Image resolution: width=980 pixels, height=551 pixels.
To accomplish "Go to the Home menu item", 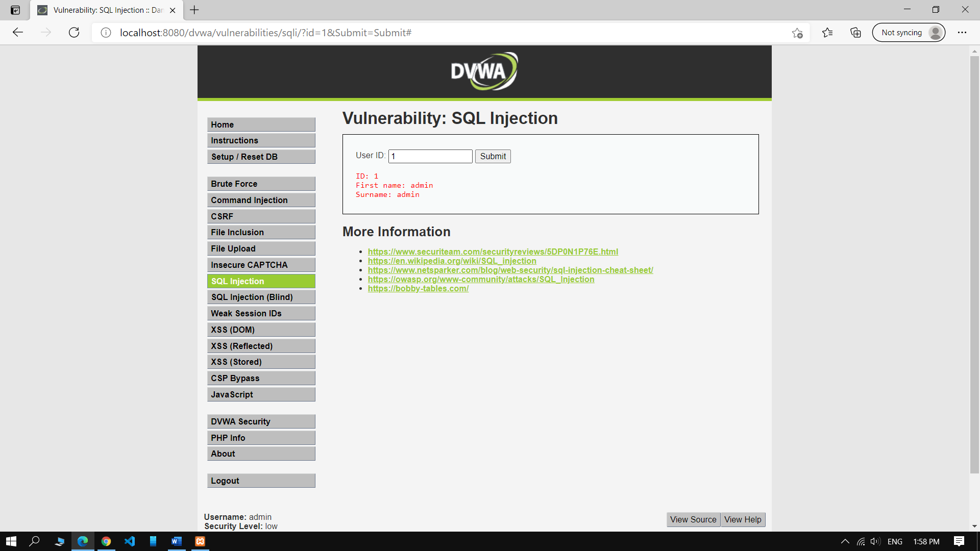I will [261, 124].
